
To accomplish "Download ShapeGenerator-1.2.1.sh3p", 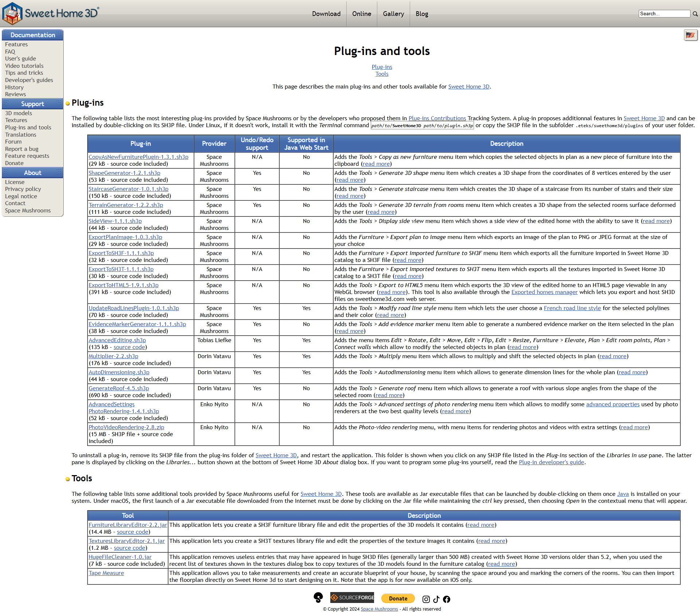I will point(124,173).
